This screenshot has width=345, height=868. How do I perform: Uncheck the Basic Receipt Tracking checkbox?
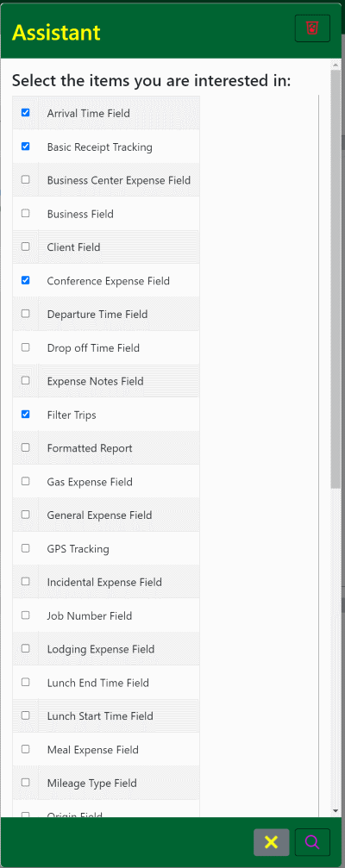pos(26,147)
